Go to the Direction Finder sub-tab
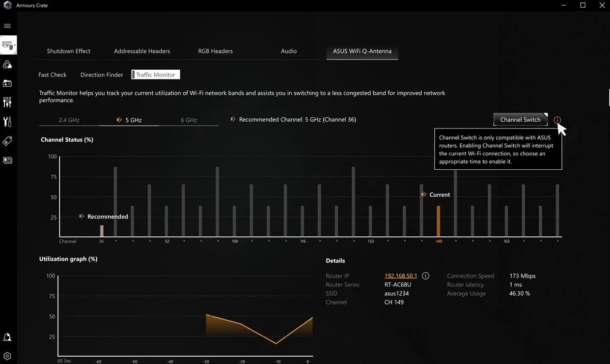The image size is (610, 364). pyautogui.click(x=102, y=75)
